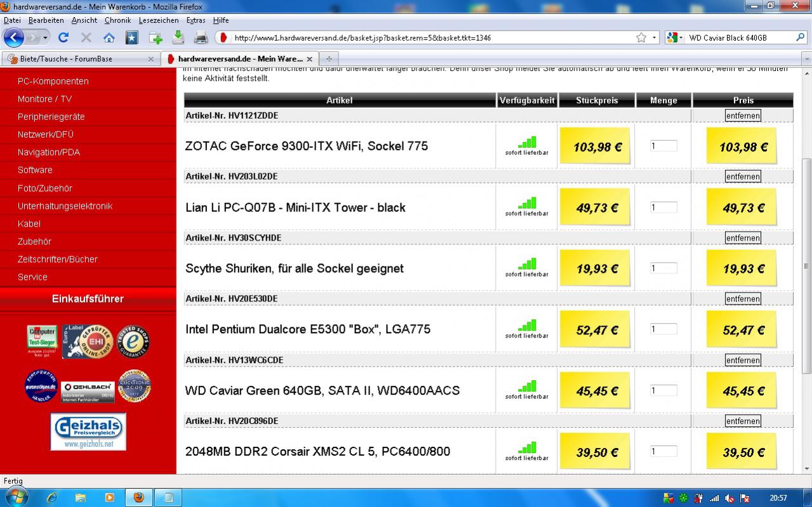Open the address bar history dropdown
The height and width of the screenshot is (507, 812).
[655, 37]
